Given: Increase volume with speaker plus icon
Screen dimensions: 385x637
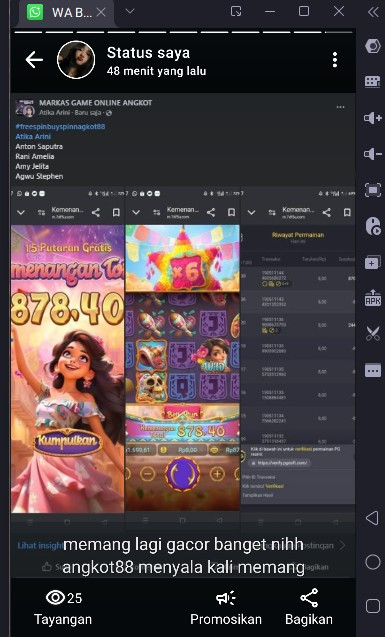Looking at the screenshot, I should 372,118.
